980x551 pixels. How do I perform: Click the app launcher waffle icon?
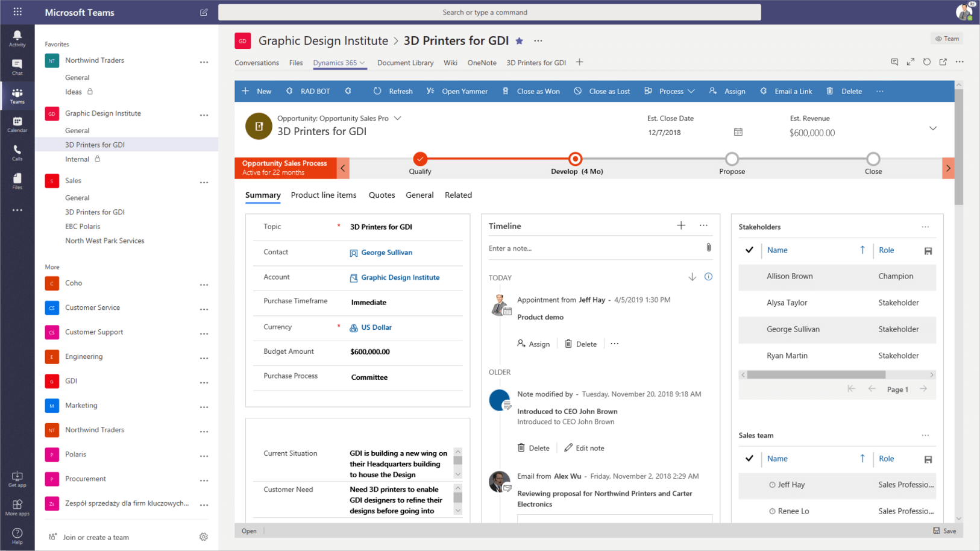[x=17, y=11]
